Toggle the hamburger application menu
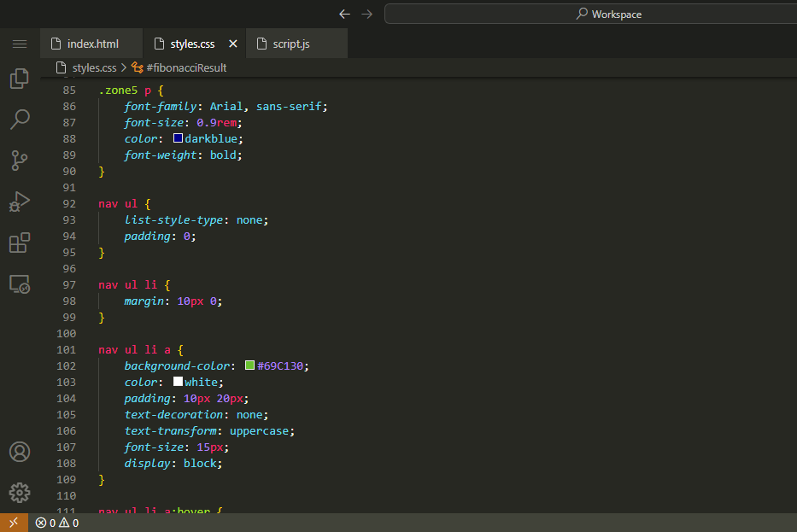 coord(20,44)
